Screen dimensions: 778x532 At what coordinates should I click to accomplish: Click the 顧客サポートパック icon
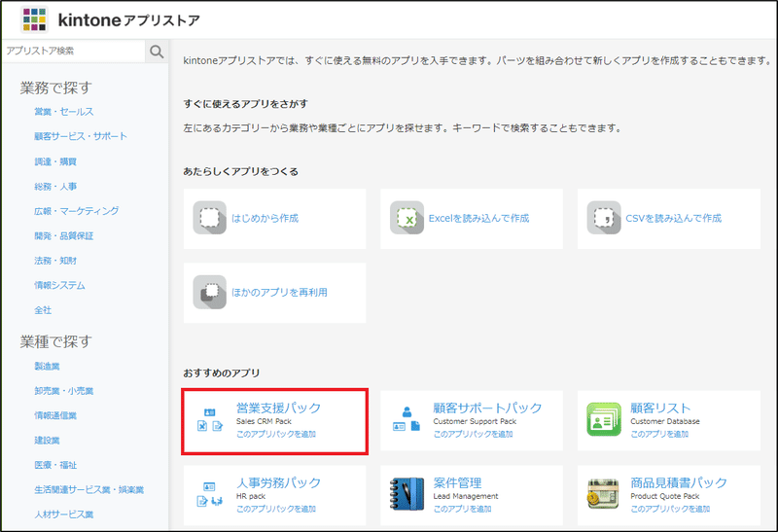[x=407, y=420]
